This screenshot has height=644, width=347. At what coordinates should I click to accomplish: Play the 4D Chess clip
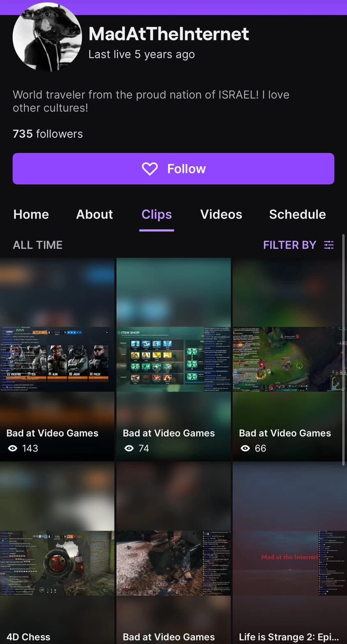pyautogui.click(x=57, y=553)
